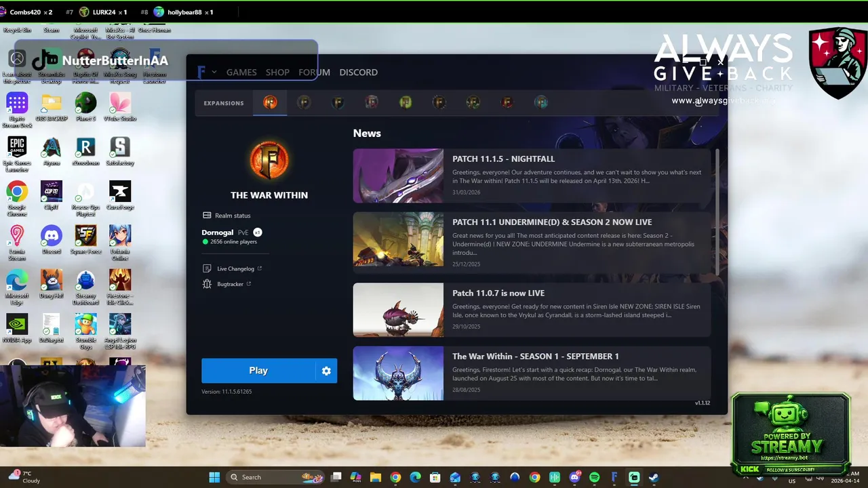
Task: Open Discord desktop shortcut
Action: 52,239
